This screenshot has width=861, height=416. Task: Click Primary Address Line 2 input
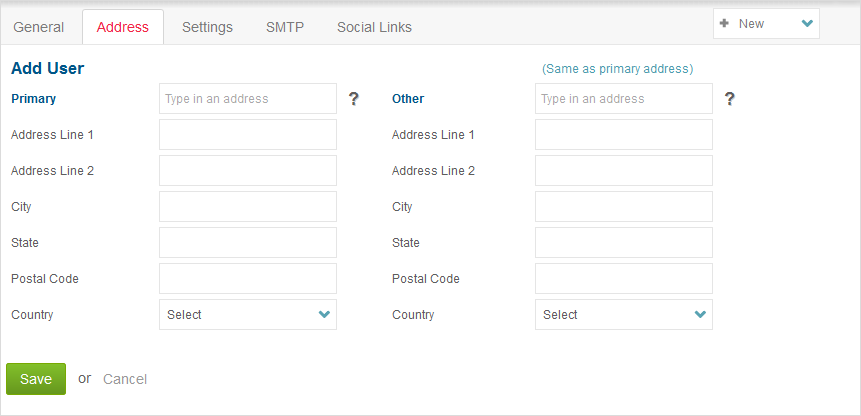(x=248, y=171)
